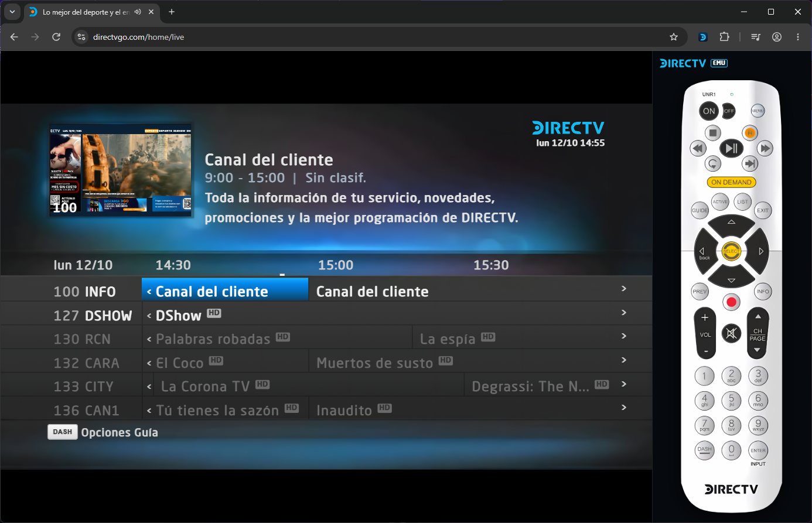Viewport: 812px width, 523px height.
Task: Click the right chevron on 133 CITY row
Action: [624, 384]
